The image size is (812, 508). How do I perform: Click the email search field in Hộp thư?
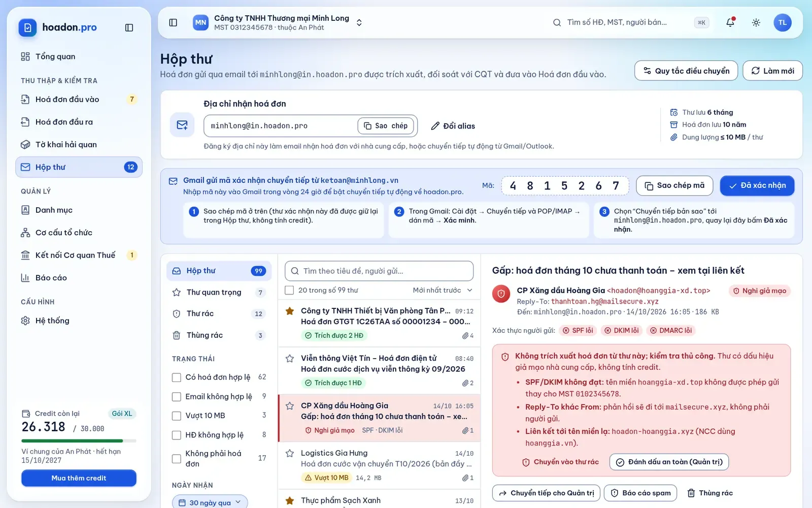(379, 271)
